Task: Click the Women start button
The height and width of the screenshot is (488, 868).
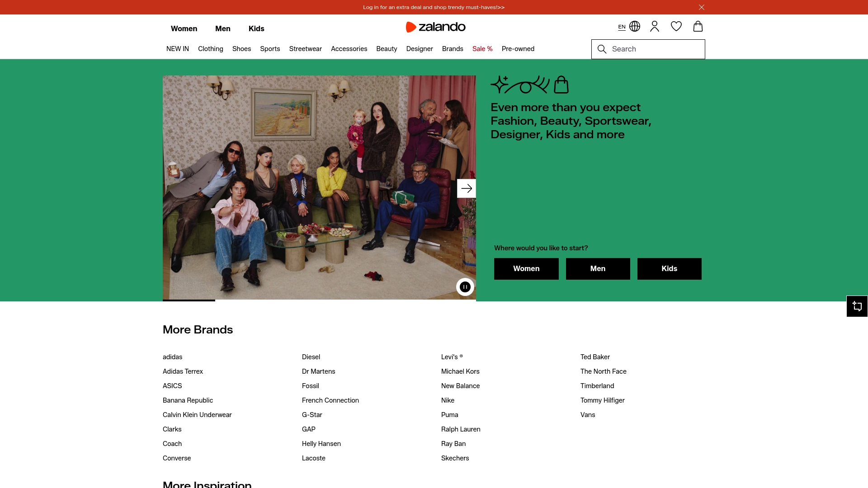Action: coord(526,268)
